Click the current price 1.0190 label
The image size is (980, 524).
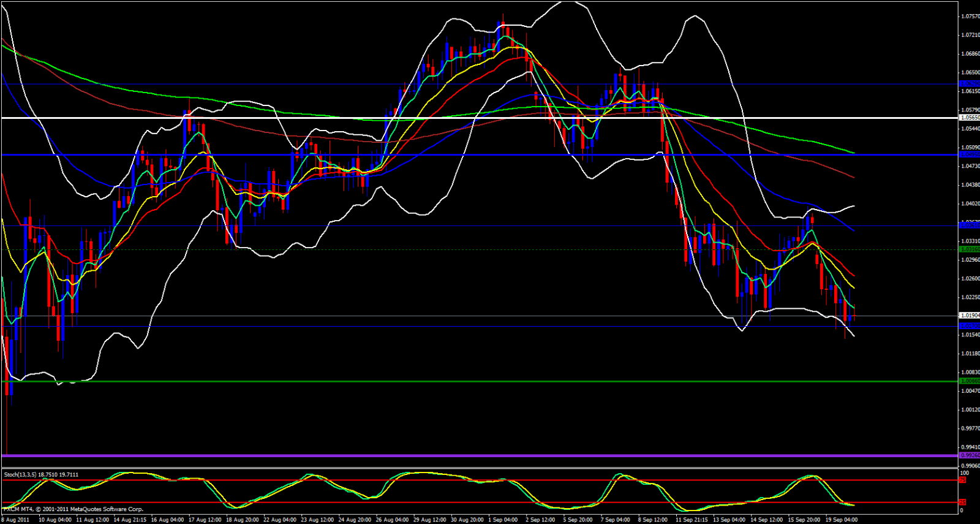[968, 316]
